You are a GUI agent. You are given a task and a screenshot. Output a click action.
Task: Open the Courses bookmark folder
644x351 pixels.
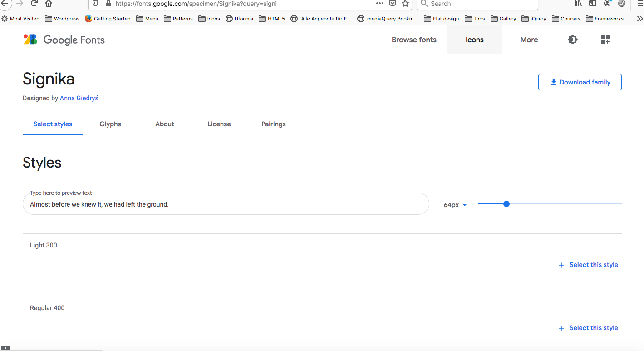566,19
